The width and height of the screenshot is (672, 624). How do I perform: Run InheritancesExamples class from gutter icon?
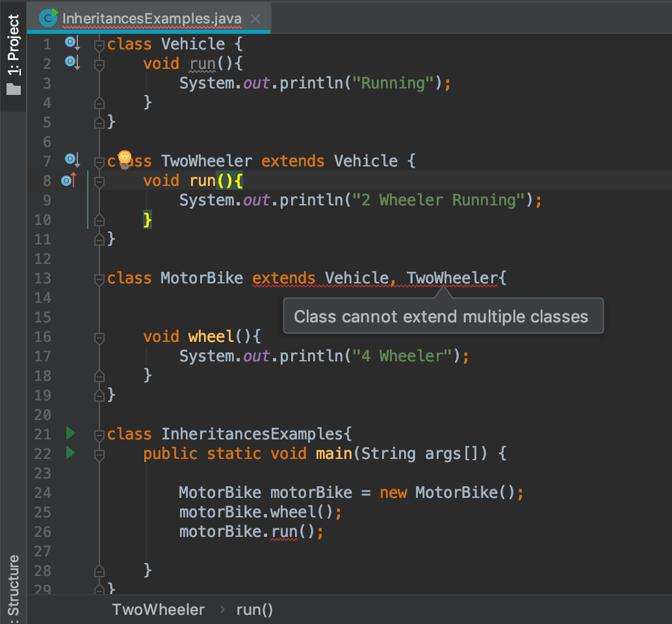(x=70, y=434)
